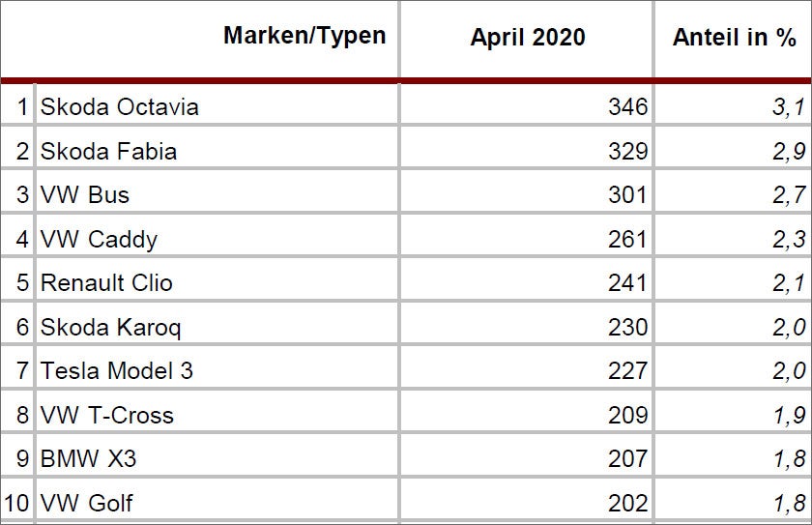Click the Anteil in % column header
The image size is (812, 525).
pyautogui.click(x=734, y=38)
